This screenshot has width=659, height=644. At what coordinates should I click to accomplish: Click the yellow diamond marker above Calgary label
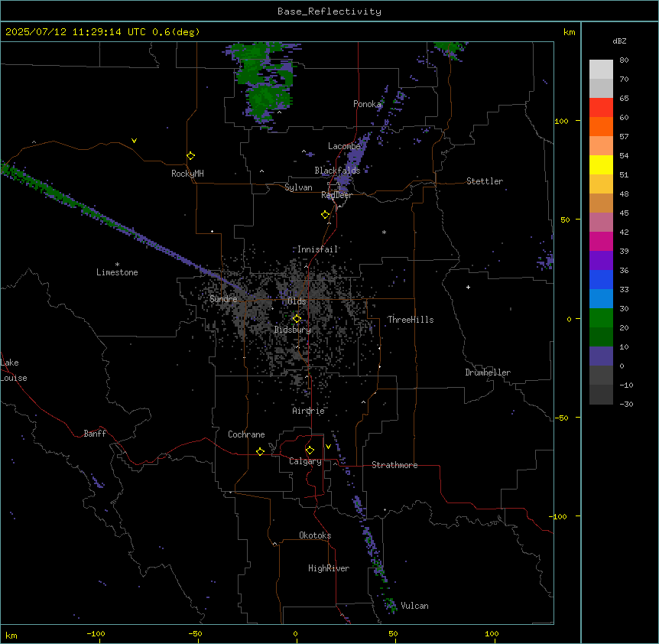[310, 450]
